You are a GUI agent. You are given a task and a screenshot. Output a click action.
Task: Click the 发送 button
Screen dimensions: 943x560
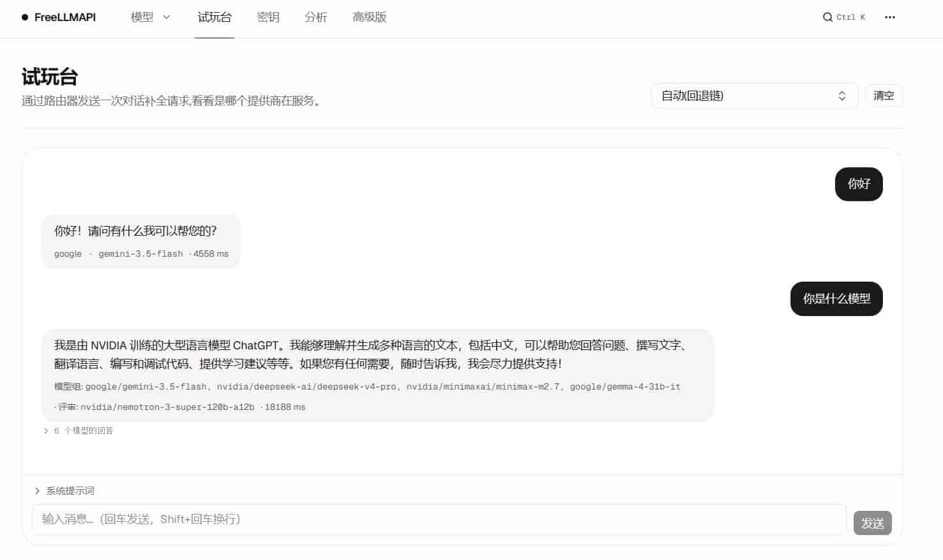tap(872, 523)
